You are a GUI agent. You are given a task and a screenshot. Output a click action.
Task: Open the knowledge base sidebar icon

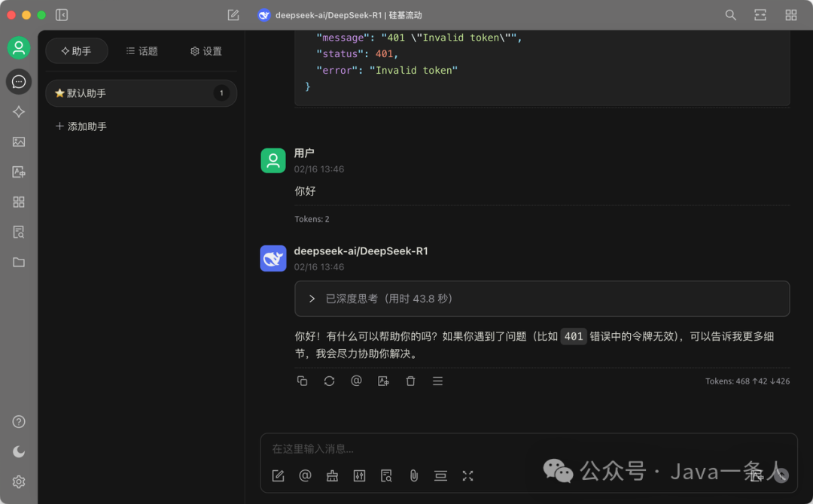(x=19, y=232)
